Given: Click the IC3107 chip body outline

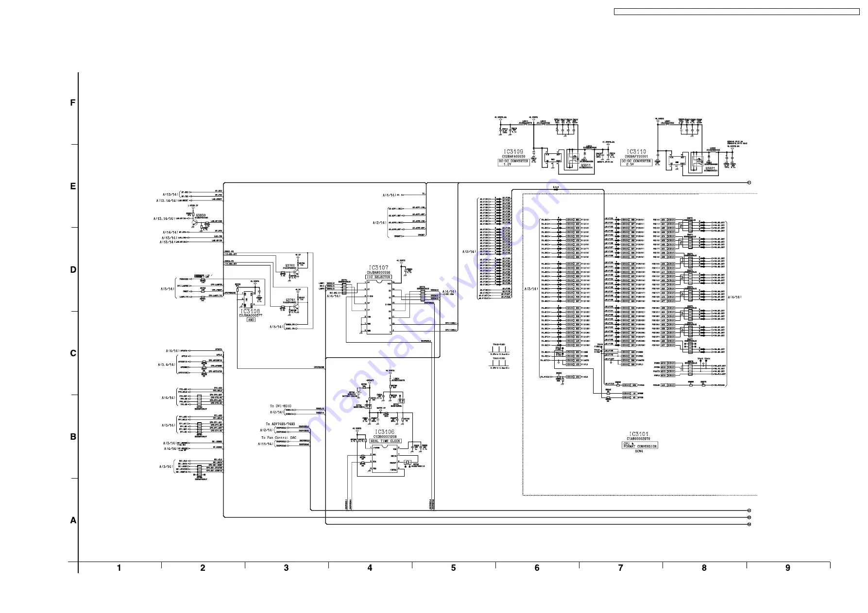Looking at the screenshot, I should (x=379, y=307).
